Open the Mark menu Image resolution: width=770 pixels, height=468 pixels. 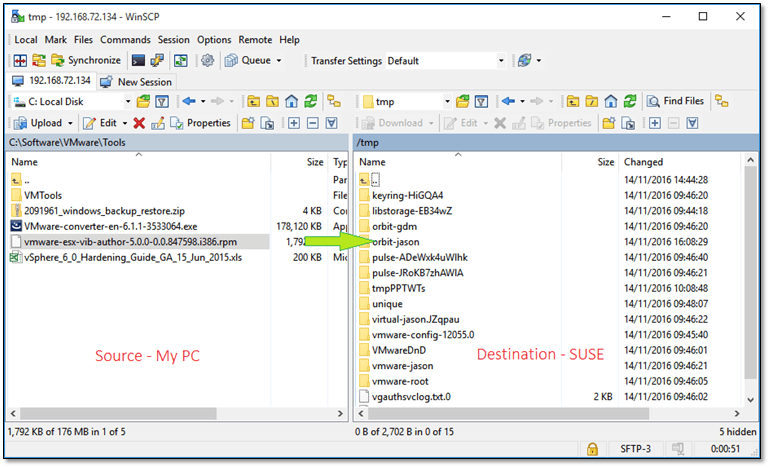point(55,40)
